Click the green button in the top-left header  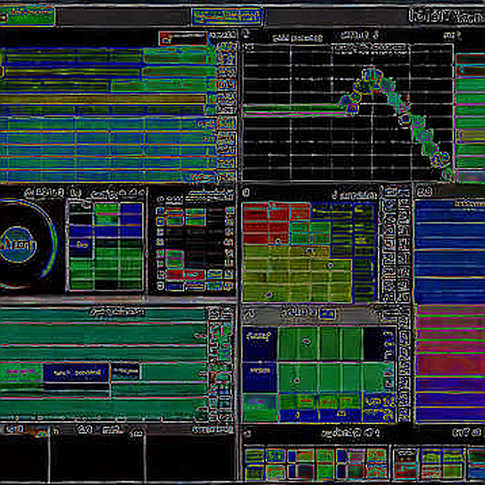(27, 16)
